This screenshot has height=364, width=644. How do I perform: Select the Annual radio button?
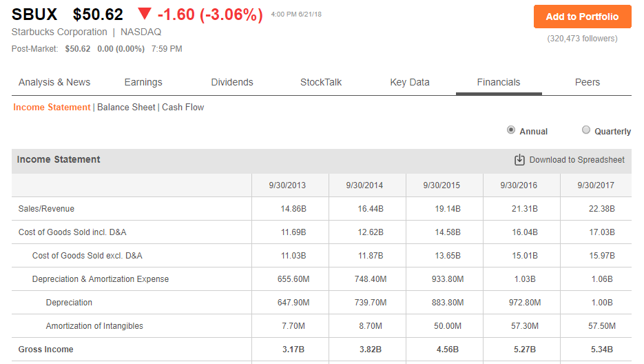pyautogui.click(x=511, y=130)
